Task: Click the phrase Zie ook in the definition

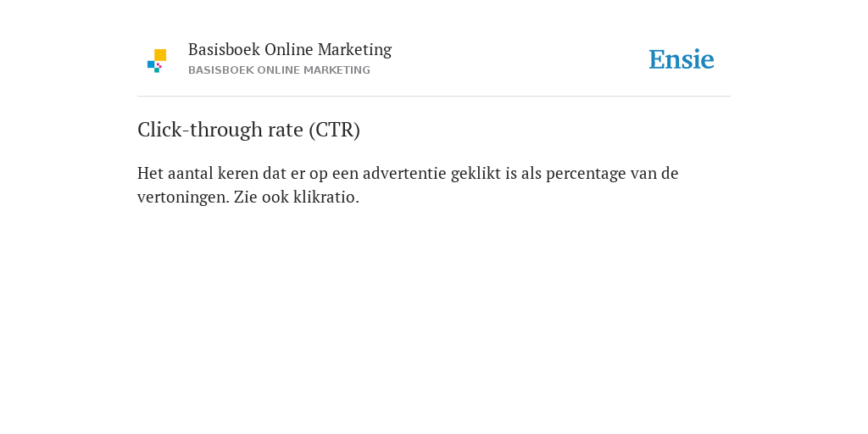Action: click(261, 197)
